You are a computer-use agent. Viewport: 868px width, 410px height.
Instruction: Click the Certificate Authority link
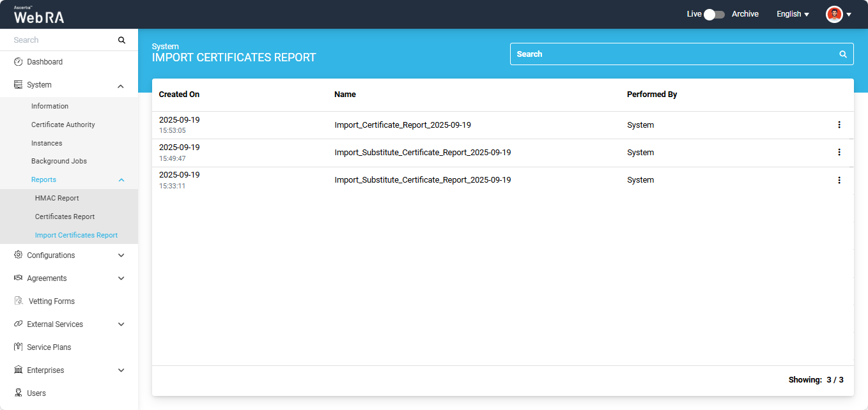point(63,125)
